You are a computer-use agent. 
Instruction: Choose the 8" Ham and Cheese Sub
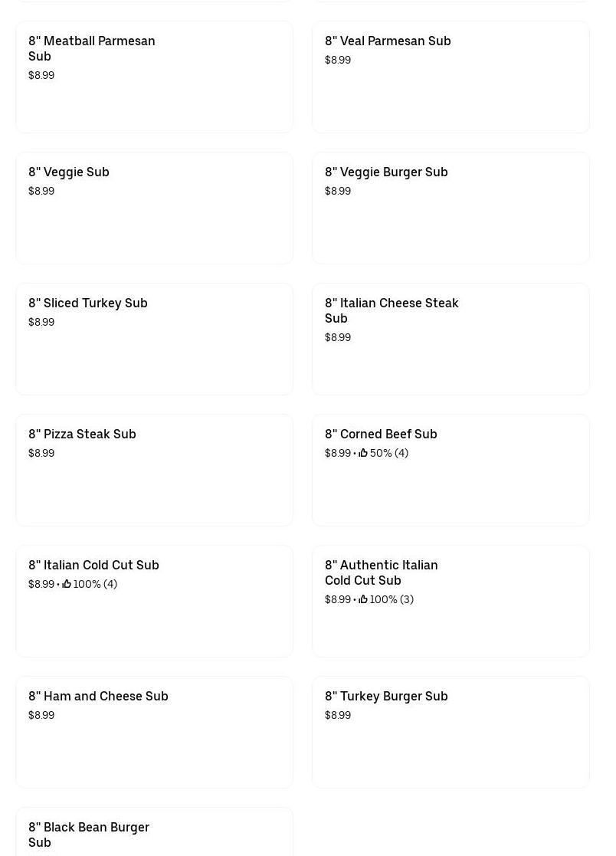(x=98, y=696)
